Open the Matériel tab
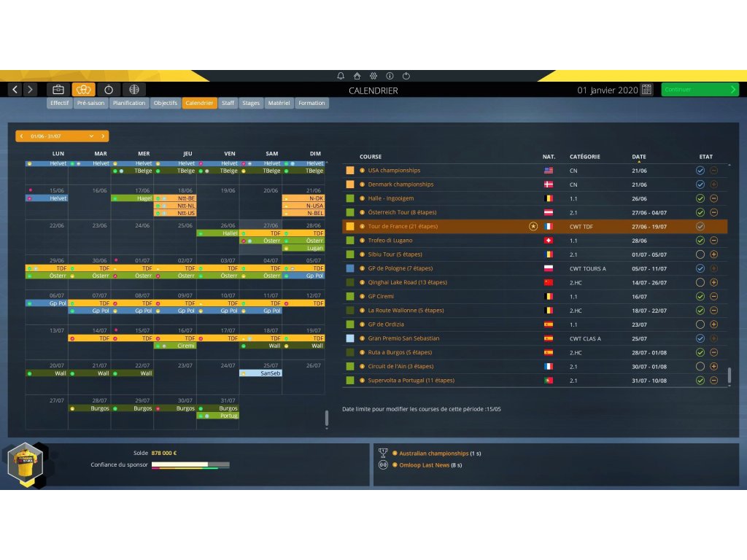The height and width of the screenshot is (560, 747). click(x=279, y=104)
